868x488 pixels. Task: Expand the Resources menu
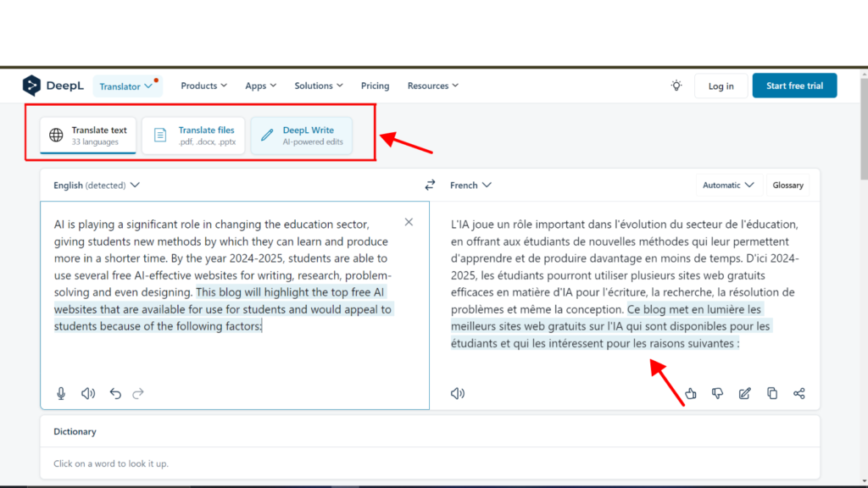pyautogui.click(x=433, y=86)
